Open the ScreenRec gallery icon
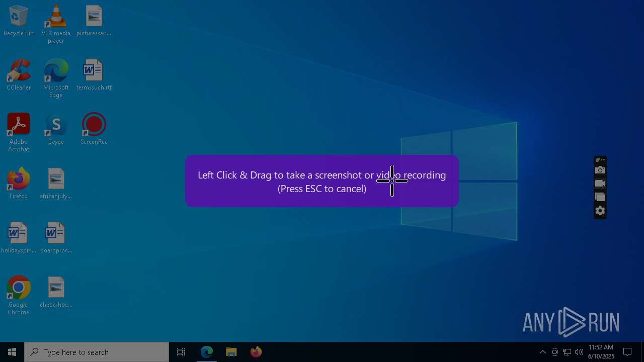The width and height of the screenshot is (644, 362). point(600,197)
